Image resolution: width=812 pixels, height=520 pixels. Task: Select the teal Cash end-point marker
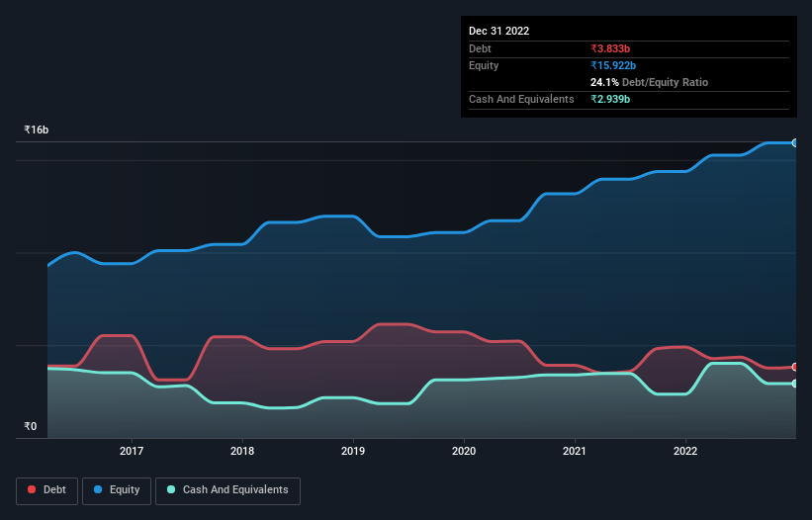pyautogui.click(x=795, y=384)
